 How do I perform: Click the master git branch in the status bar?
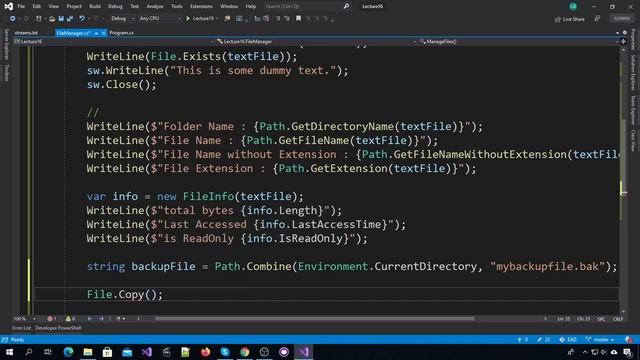click(x=600, y=340)
